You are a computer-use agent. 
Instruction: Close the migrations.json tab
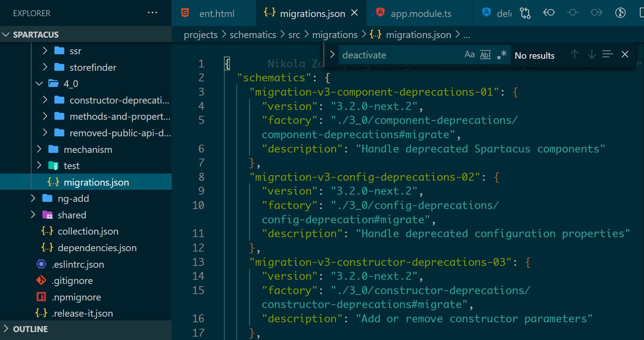pos(355,13)
